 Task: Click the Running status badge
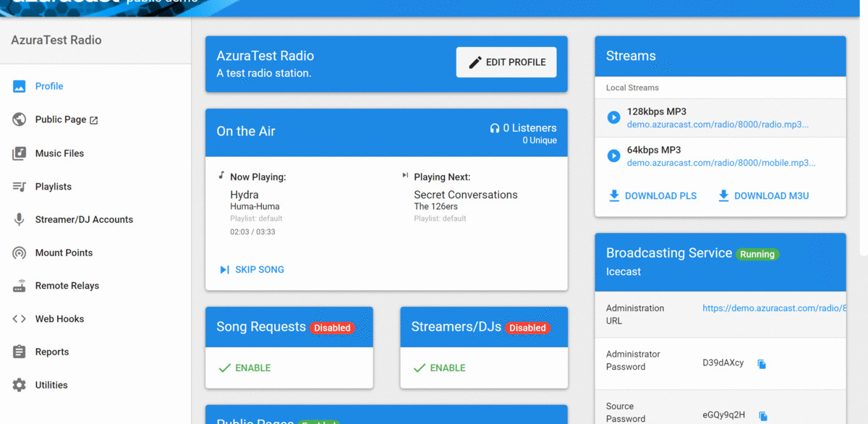tap(757, 255)
